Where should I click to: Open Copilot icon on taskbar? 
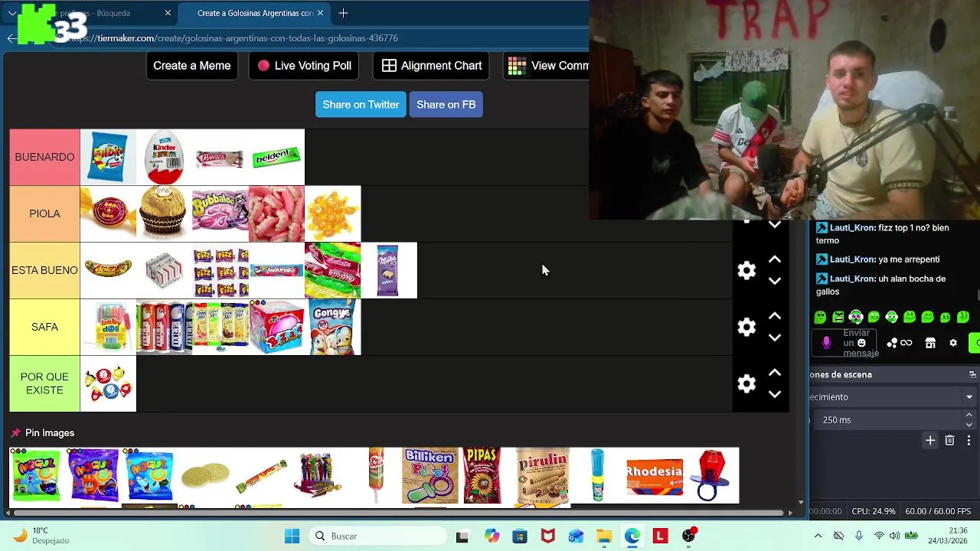(491, 536)
